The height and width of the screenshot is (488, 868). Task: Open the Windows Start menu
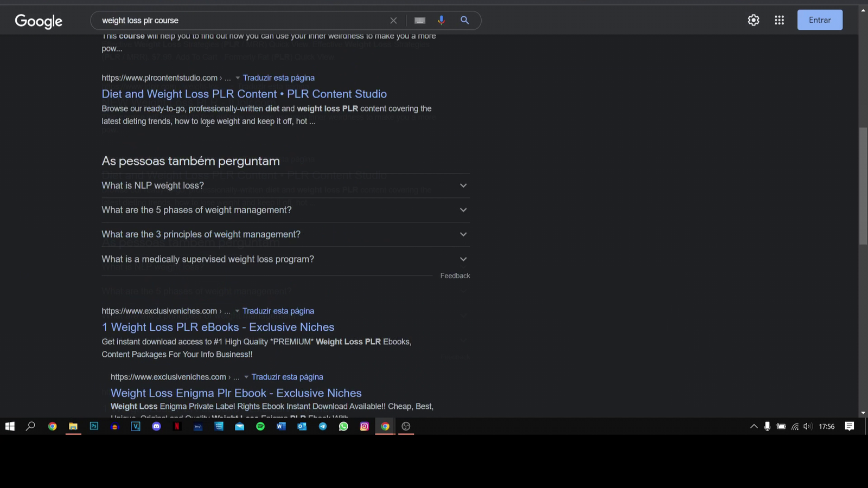pyautogui.click(x=10, y=426)
